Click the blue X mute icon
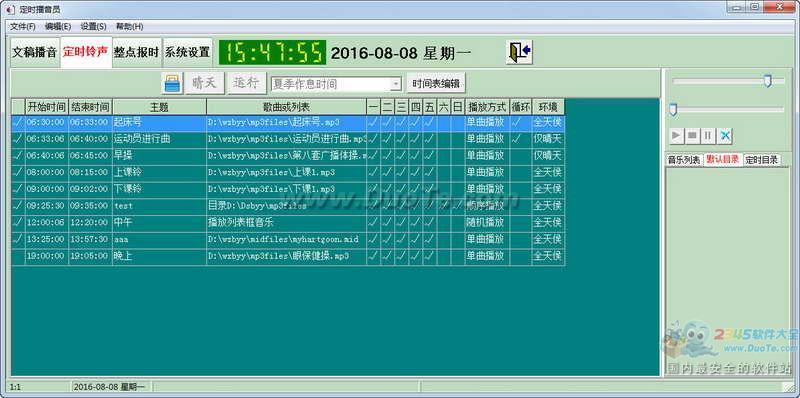This screenshot has width=800, height=398. tap(725, 136)
